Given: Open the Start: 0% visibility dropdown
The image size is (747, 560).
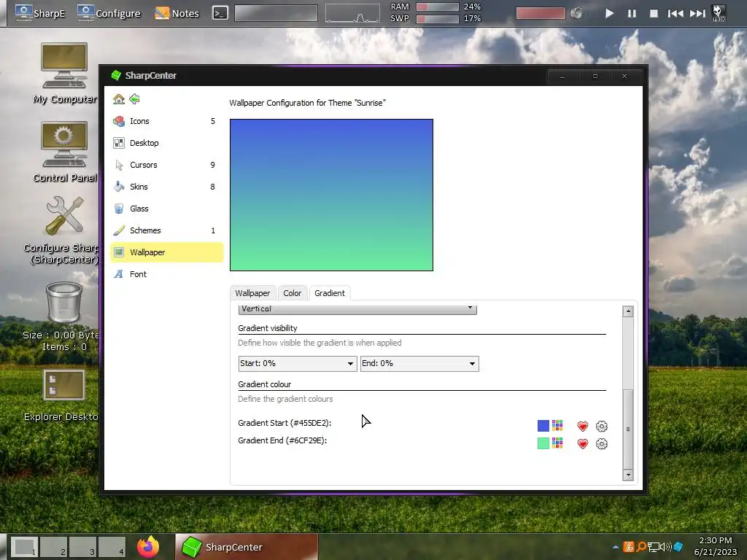Looking at the screenshot, I should pos(298,364).
